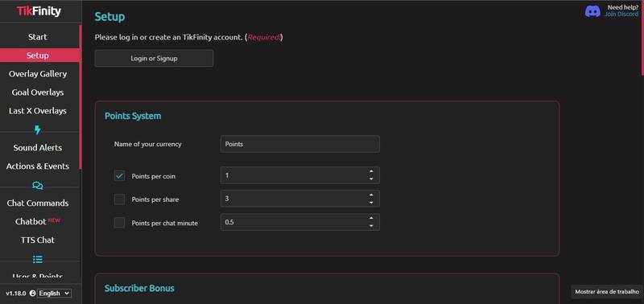Screen dimensions: 644x304
Task: Click the 'Name of your currency' label
Action: [148, 145]
